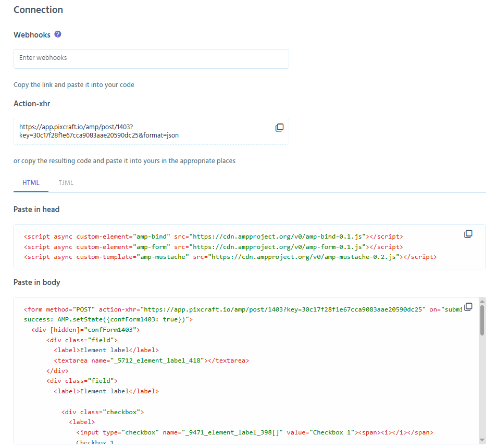
Task: Click the 'Copy the link and paste' instruction text
Action: pyautogui.click(x=74, y=84)
